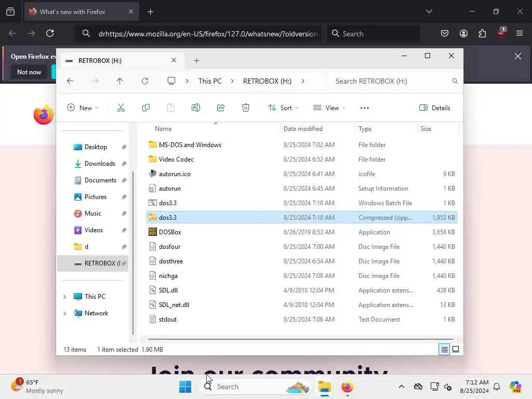The height and width of the screenshot is (399, 532).
Task: Select the Video Codec folder
Action: (x=176, y=159)
